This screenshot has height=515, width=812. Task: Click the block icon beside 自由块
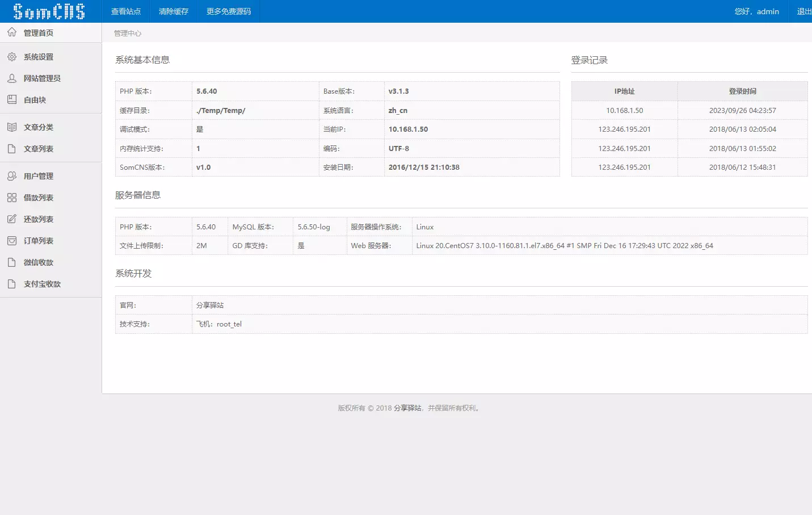[12, 100]
